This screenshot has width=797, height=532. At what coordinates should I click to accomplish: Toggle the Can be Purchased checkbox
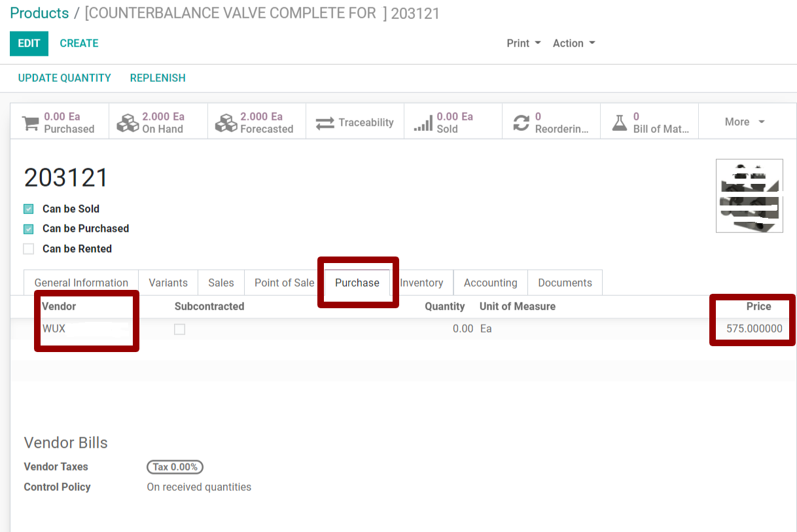(29, 229)
